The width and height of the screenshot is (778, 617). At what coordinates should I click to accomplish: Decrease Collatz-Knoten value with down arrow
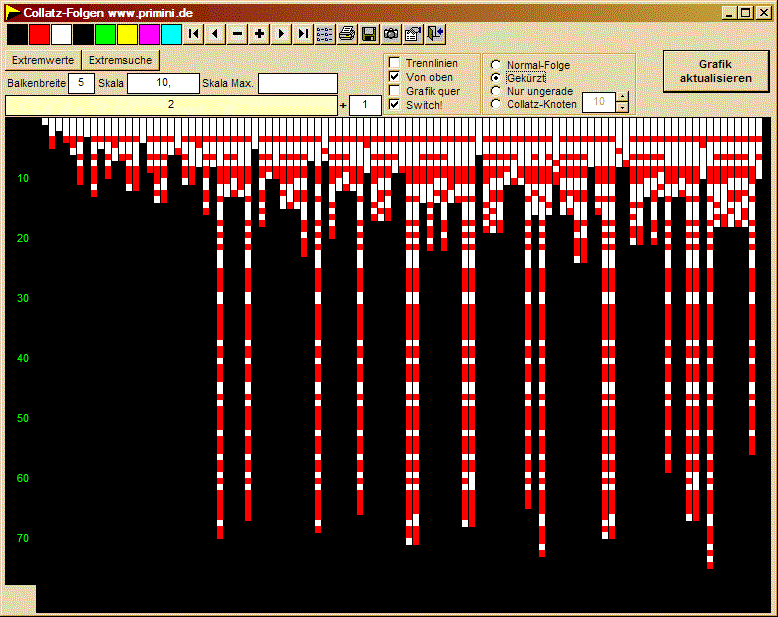point(622,107)
